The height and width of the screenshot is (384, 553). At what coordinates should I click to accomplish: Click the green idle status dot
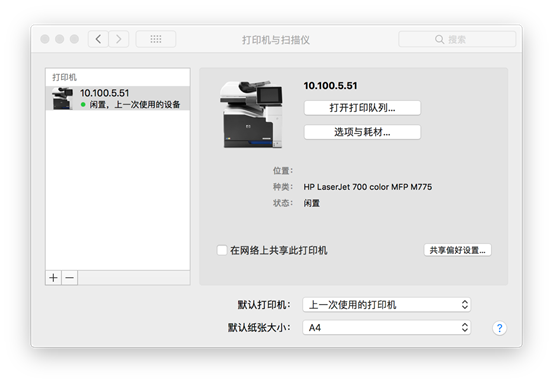pyautogui.click(x=83, y=104)
